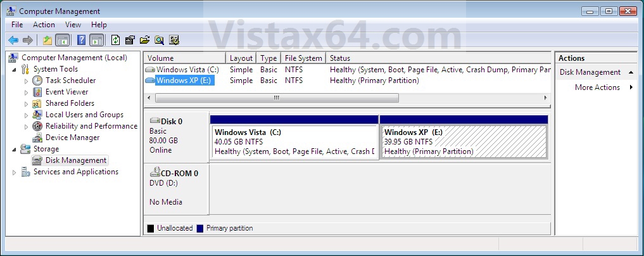Open the Help menu

pyautogui.click(x=99, y=25)
